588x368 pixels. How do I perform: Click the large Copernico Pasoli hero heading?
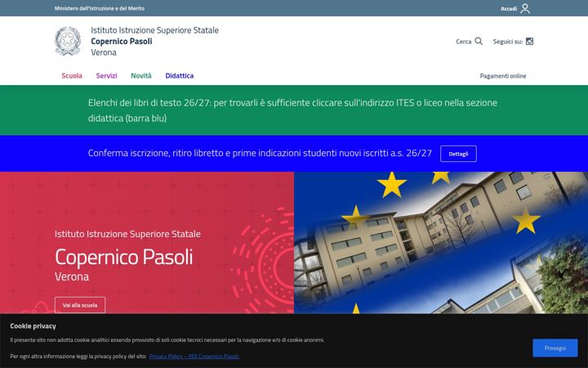(x=124, y=258)
